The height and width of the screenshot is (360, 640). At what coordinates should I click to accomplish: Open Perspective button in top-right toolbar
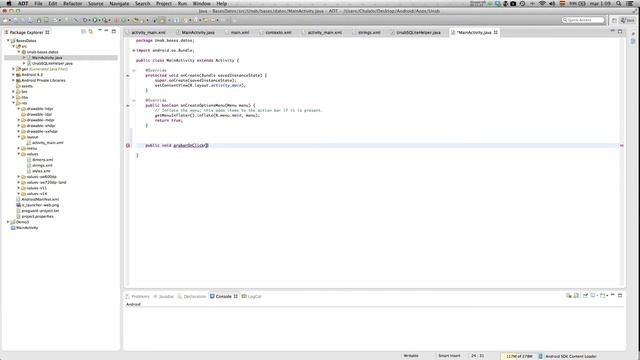[614, 20]
